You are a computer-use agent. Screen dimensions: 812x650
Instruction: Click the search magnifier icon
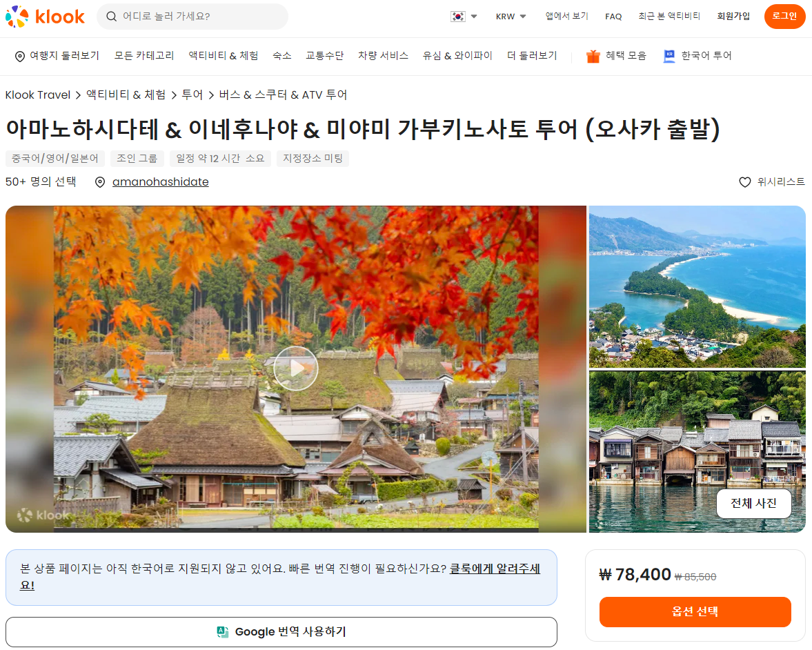[x=111, y=17]
